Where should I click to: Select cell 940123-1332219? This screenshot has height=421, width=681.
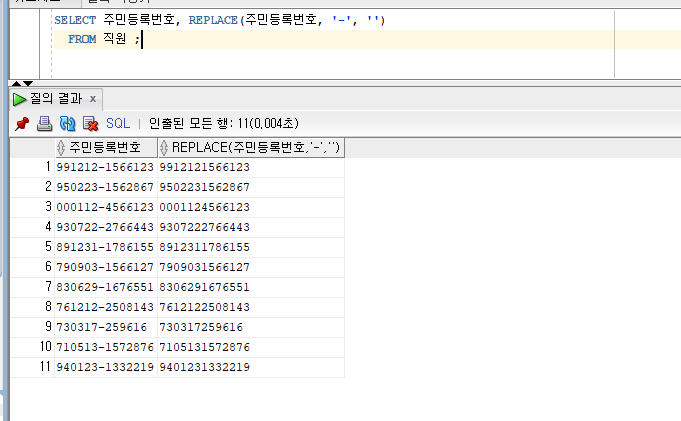[x=106, y=367]
